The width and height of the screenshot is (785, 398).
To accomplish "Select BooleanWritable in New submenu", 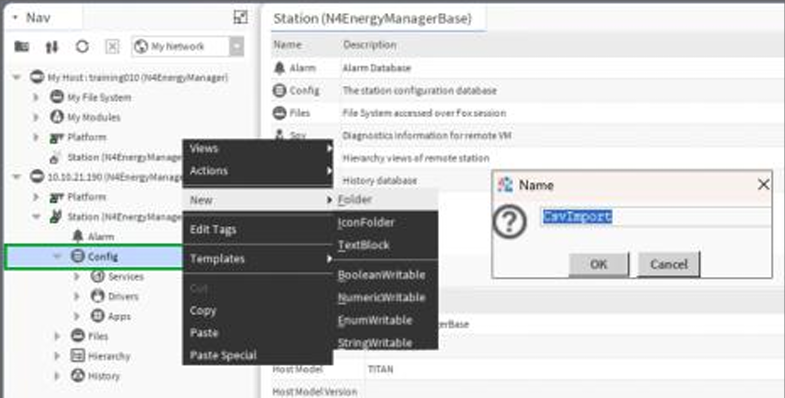I will [x=385, y=275].
